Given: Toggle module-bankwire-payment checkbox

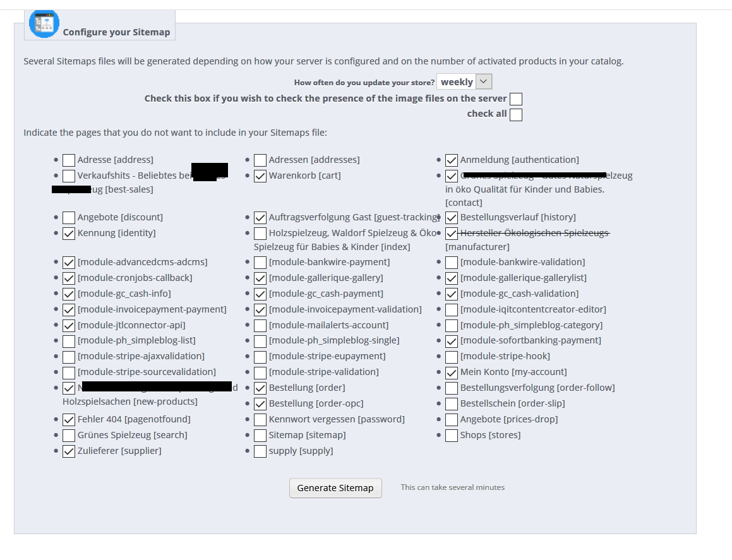Looking at the screenshot, I should 260,263.
